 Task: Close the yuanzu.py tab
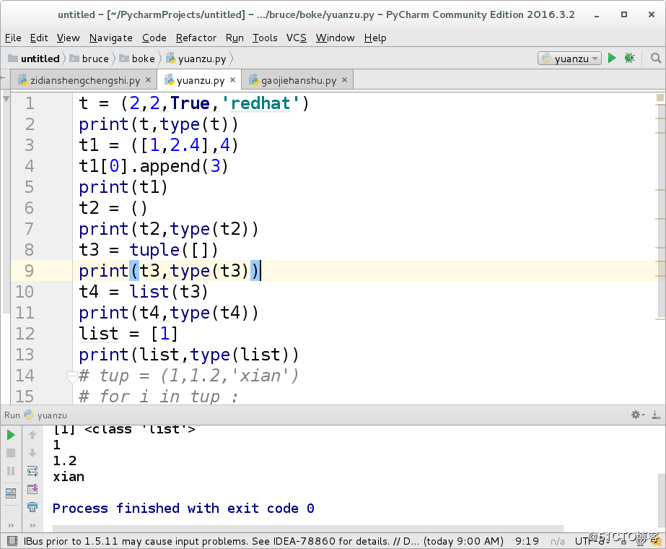point(233,80)
